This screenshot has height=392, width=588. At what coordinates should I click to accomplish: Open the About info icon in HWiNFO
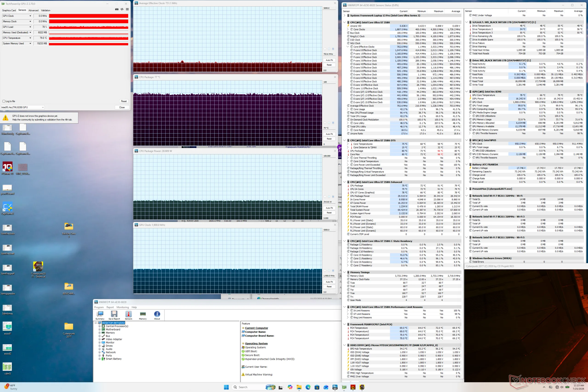point(157,316)
